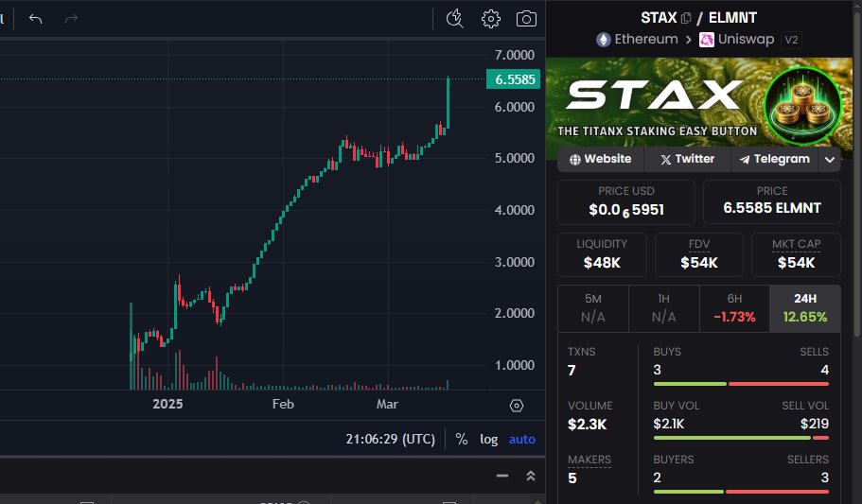Click the redo arrow icon

pyautogui.click(x=71, y=19)
